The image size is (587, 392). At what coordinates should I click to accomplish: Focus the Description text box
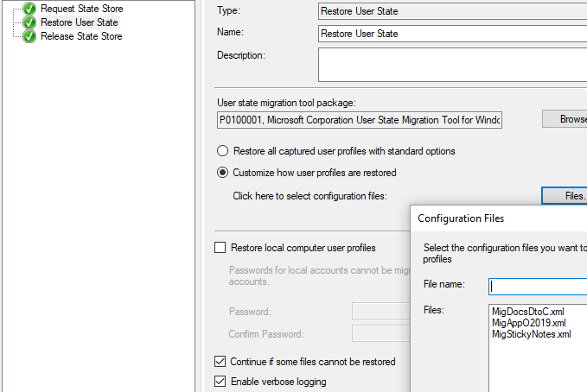pyautogui.click(x=451, y=65)
